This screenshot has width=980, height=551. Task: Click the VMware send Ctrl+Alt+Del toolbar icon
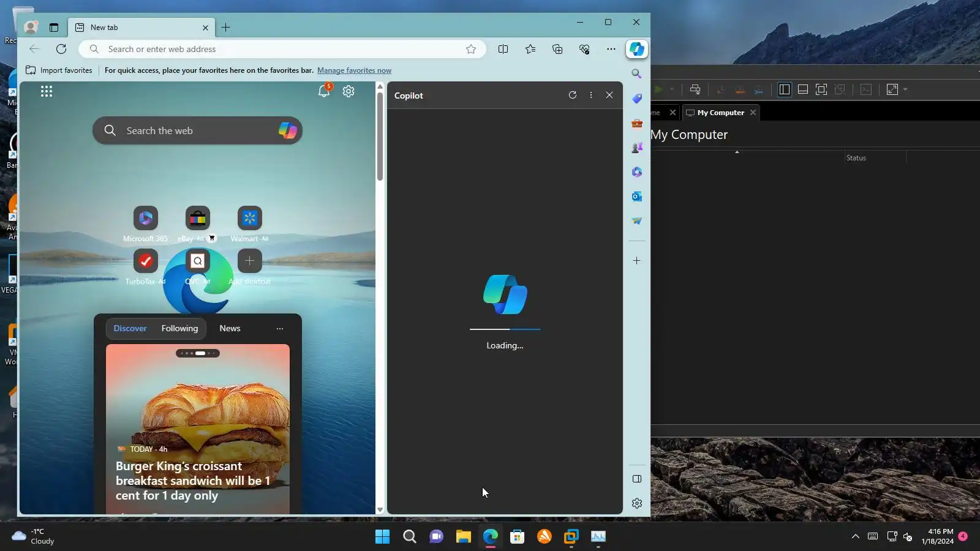(695, 89)
